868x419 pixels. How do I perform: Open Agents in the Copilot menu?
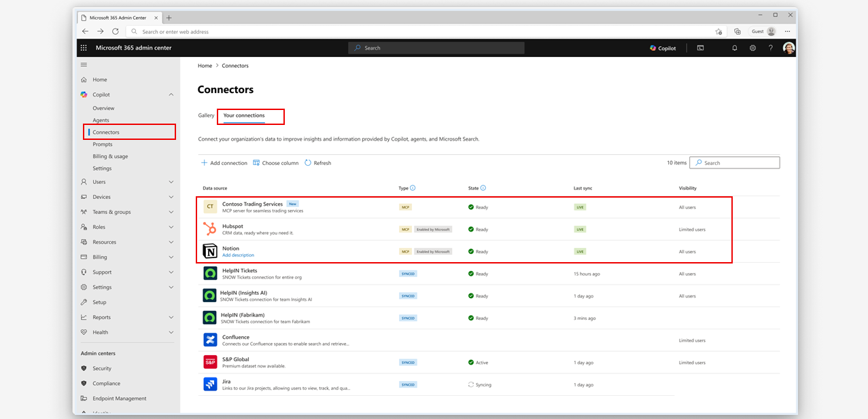[101, 120]
